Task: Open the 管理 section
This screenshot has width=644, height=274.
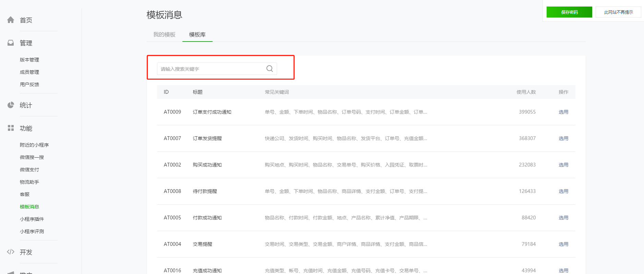Action: [26, 43]
